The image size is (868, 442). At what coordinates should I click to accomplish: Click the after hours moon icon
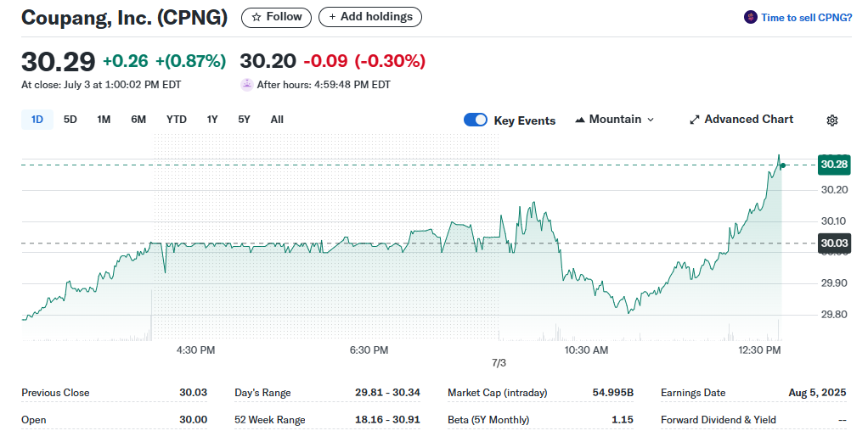[246, 85]
